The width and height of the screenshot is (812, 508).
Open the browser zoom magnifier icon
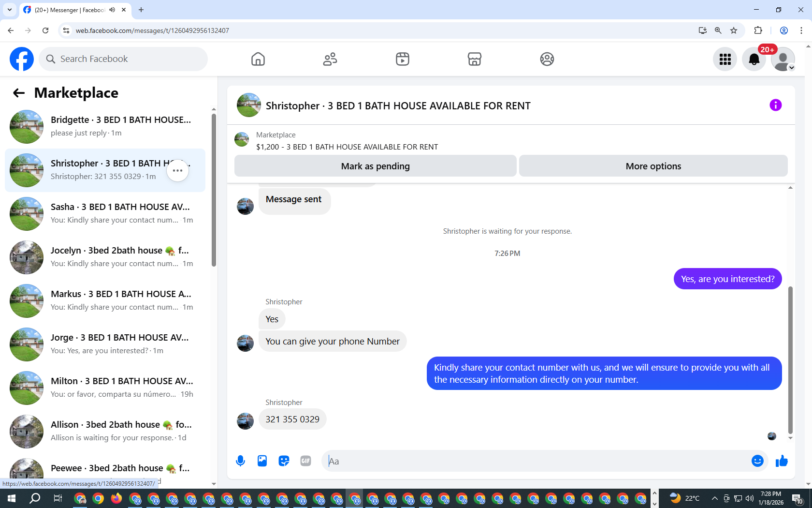coord(718,30)
